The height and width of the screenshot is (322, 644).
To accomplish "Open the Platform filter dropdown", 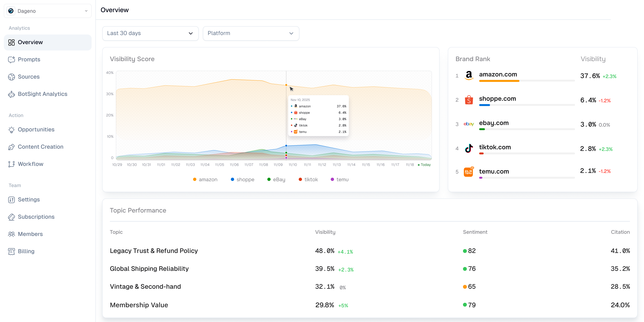I will [250, 33].
